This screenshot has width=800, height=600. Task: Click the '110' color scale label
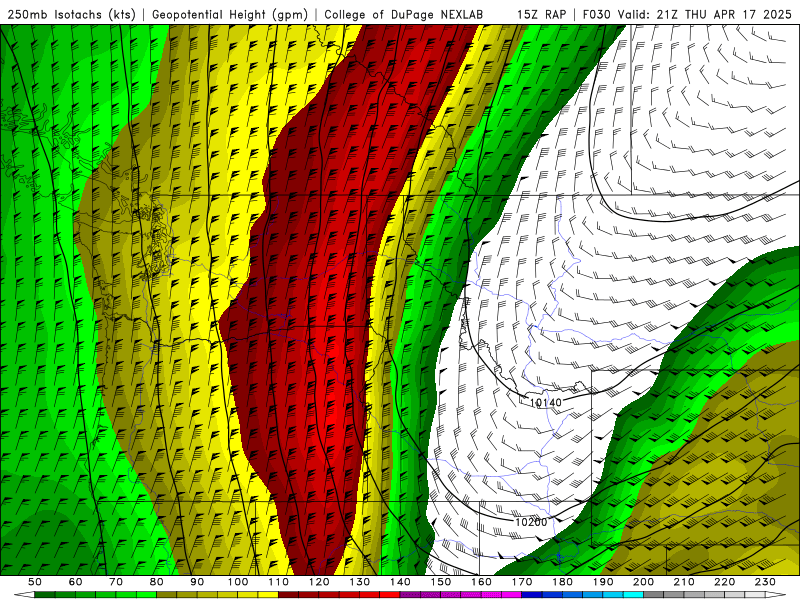(x=279, y=582)
